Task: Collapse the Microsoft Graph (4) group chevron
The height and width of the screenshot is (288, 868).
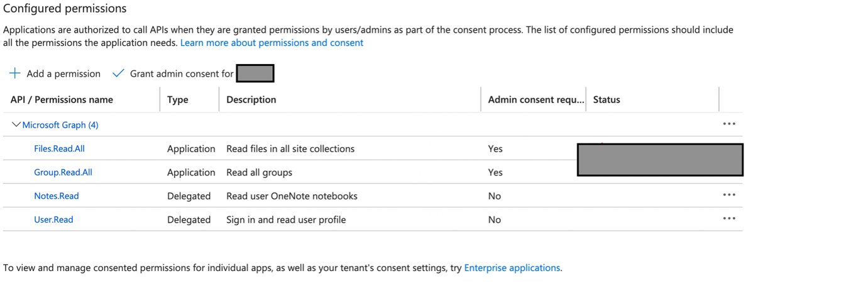Action: pyautogui.click(x=16, y=125)
